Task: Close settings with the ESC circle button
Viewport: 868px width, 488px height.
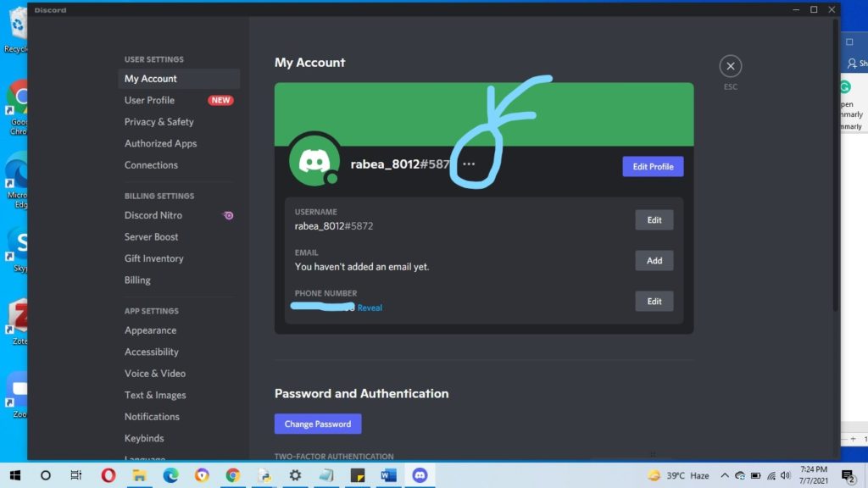Action: pyautogui.click(x=730, y=66)
